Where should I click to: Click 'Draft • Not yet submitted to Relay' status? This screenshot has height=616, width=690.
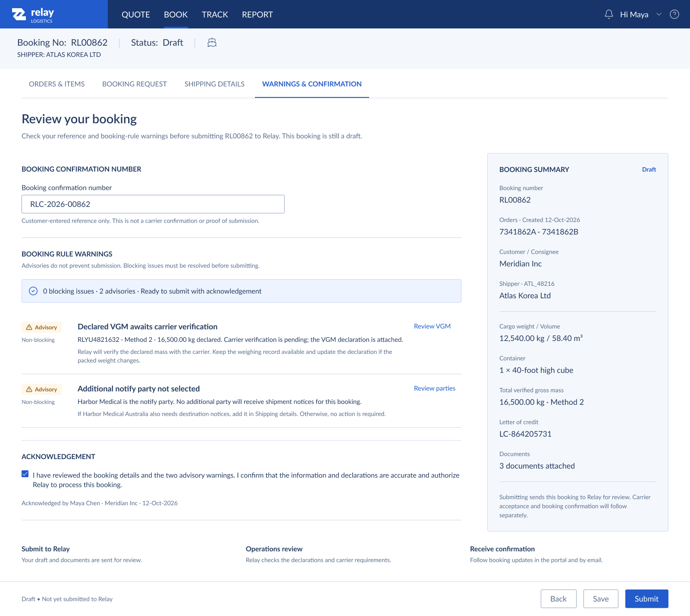(67, 599)
